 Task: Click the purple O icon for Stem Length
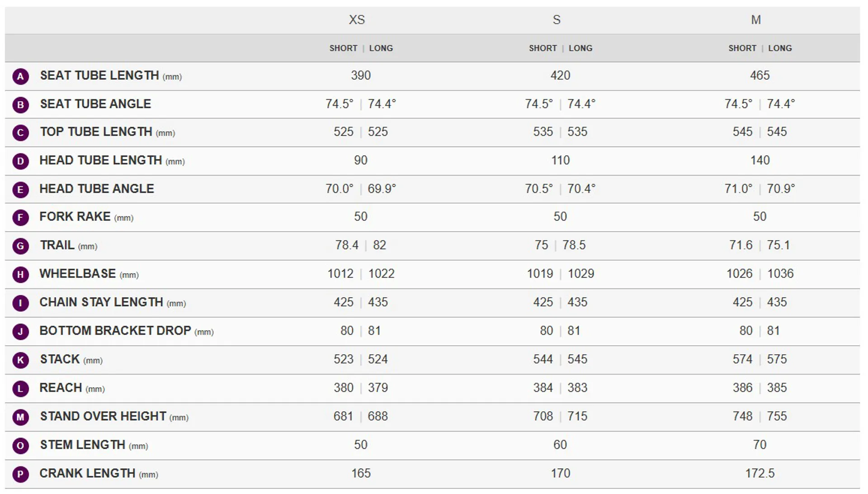pos(20,446)
